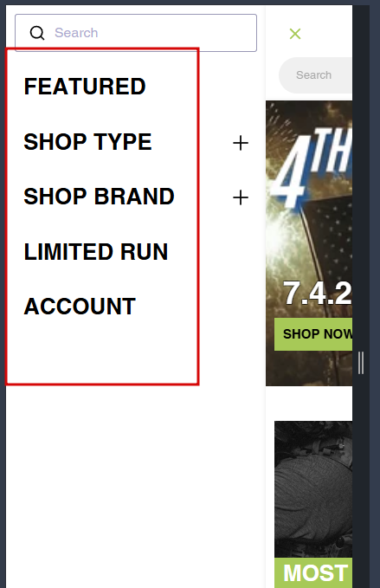Viewport: 380px width, 588px height.
Task: Open the grayscale product image
Action: coord(313,489)
